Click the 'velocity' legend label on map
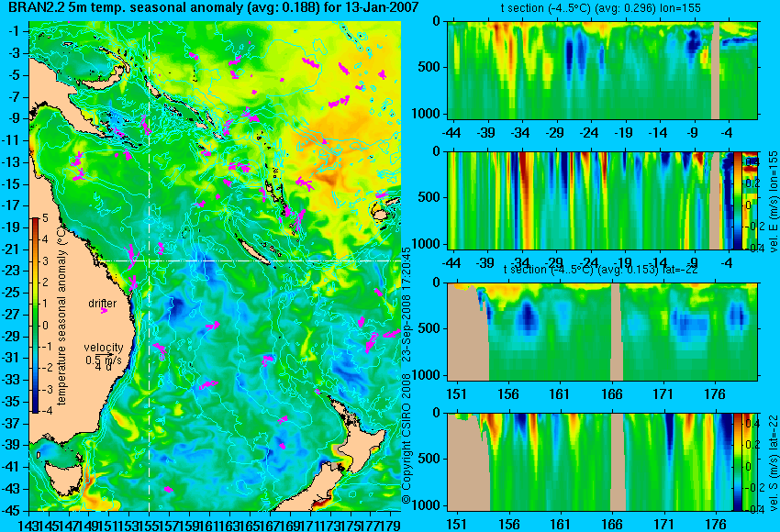Image resolution: width=780 pixels, height=532 pixels. [x=104, y=348]
